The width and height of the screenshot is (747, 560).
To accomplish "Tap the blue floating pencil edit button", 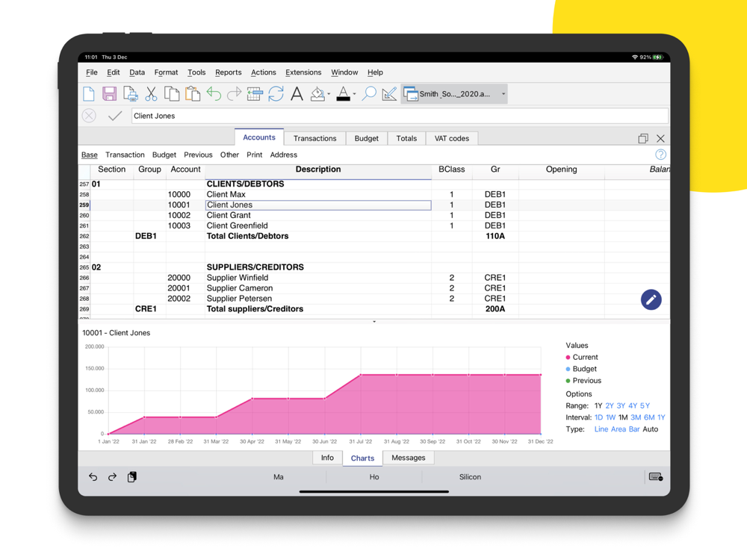I will 651,299.
